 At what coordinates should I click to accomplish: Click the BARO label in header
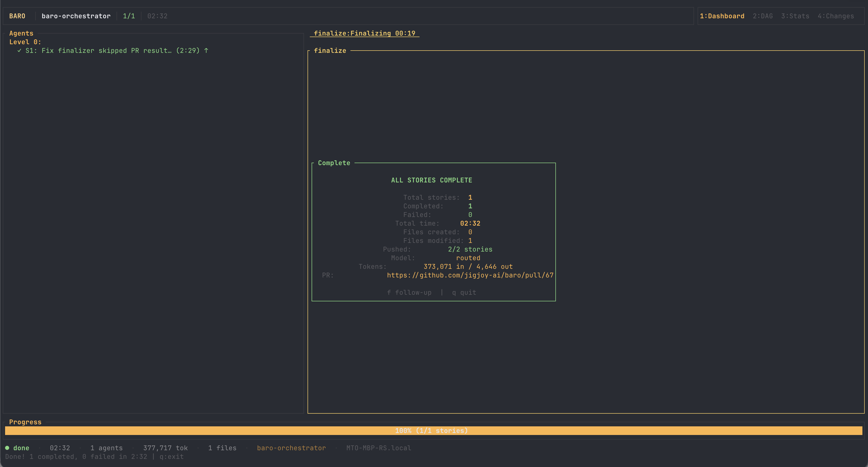pos(17,16)
